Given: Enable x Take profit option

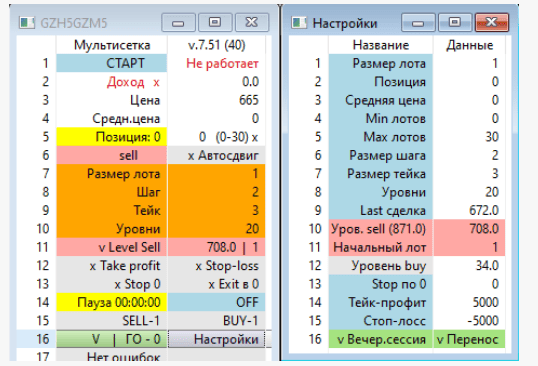Looking at the screenshot, I should click(112, 265).
